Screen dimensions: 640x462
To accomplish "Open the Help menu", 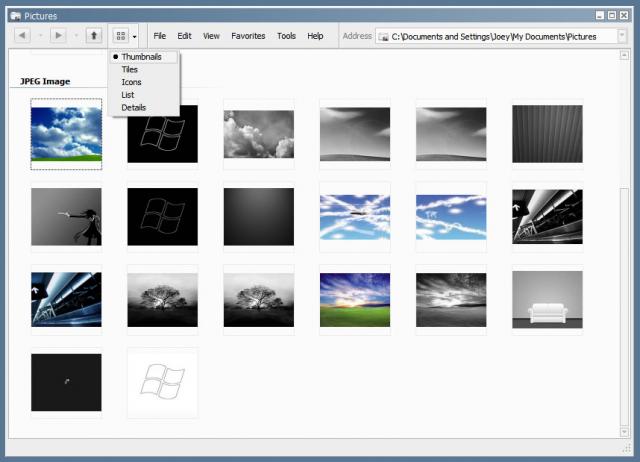I will (x=315, y=36).
